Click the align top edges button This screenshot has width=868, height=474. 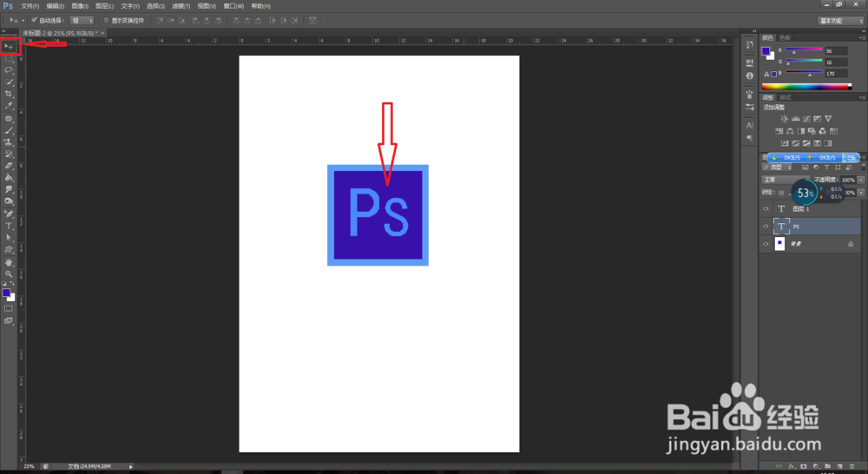[x=161, y=21]
